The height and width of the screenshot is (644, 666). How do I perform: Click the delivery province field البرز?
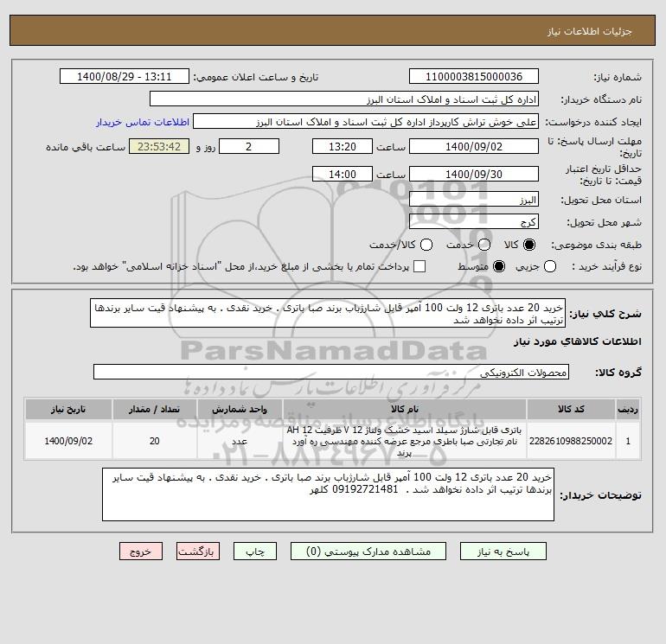click(x=474, y=200)
